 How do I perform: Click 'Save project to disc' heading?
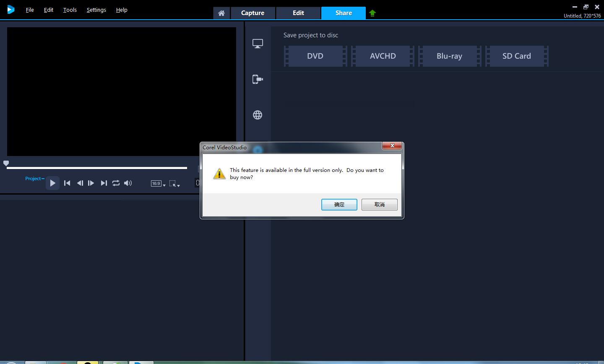point(311,35)
